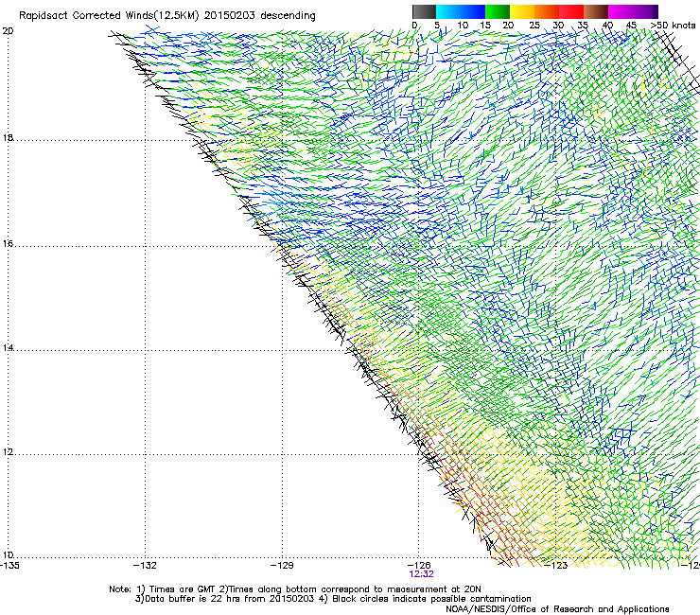700x615 pixels.
Task: Click the gray 0-5 knots color swatch
Action: [425, 11]
